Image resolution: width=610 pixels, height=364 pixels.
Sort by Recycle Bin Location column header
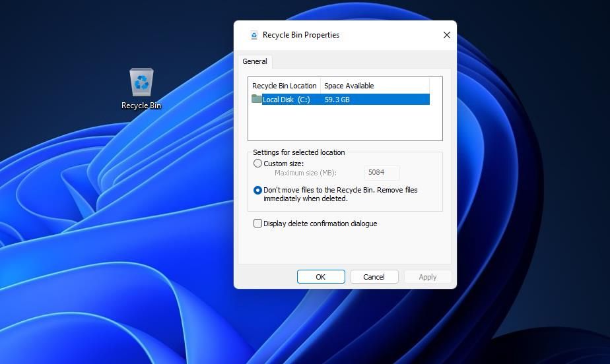284,86
